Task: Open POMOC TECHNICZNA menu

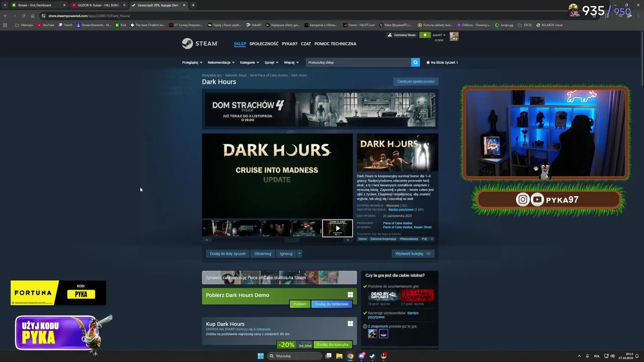Action: tap(335, 44)
